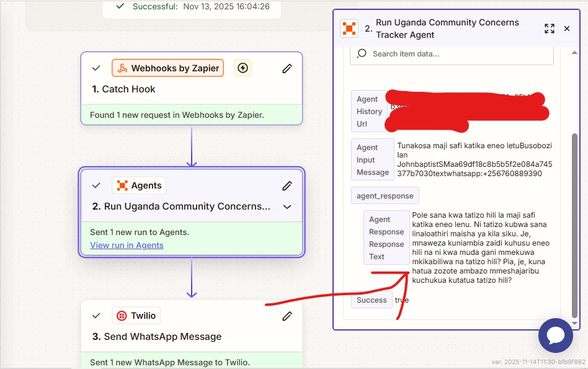This screenshot has height=369, width=588.
Task: Open the chat support bubble
Action: pos(555,336)
